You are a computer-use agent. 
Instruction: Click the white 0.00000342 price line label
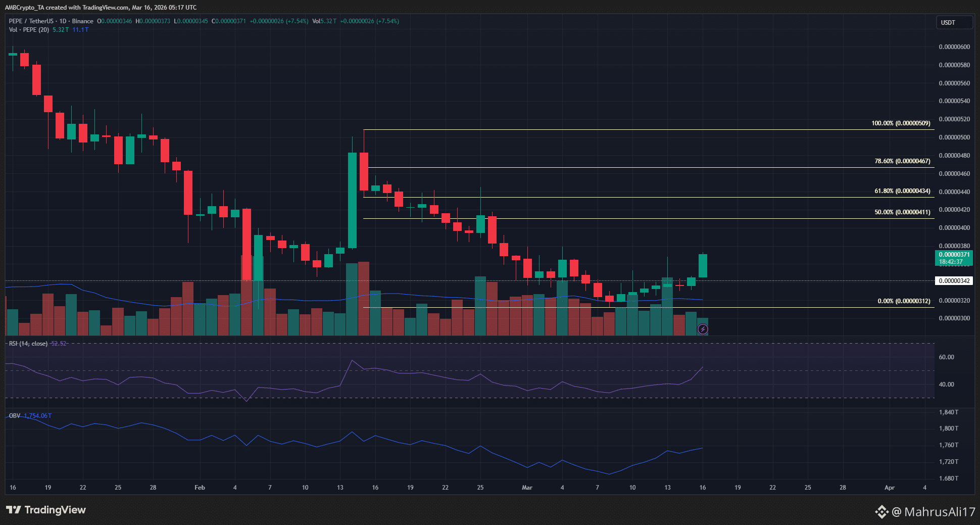[954, 280]
